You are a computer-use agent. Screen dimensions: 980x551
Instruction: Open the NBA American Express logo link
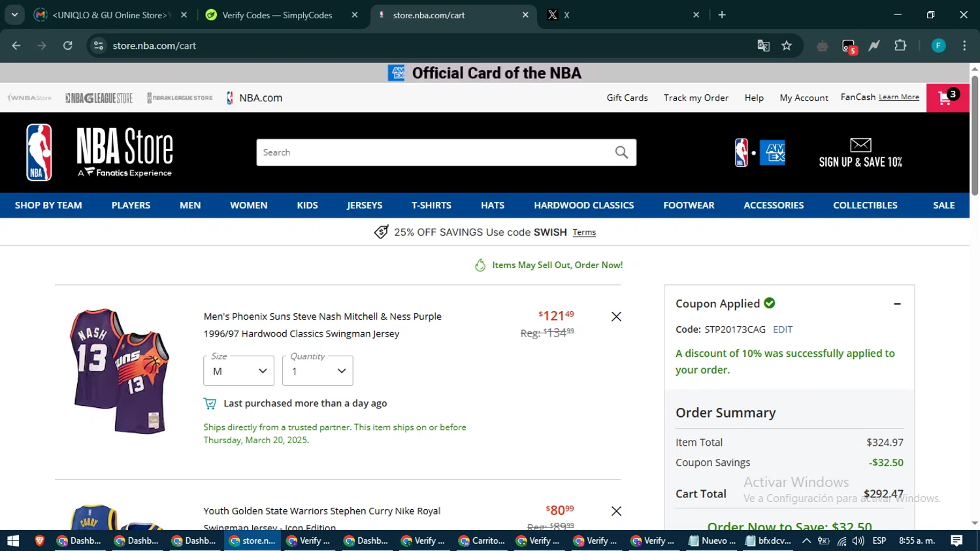tap(760, 153)
